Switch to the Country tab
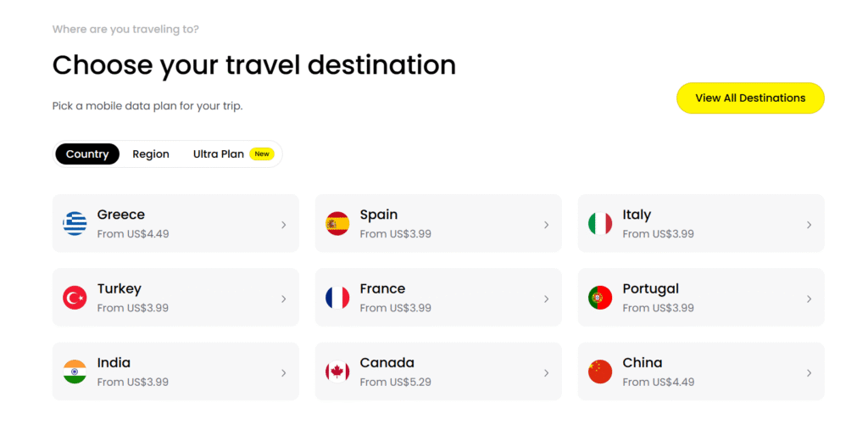This screenshot has height=436, width=868. point(87,154)
